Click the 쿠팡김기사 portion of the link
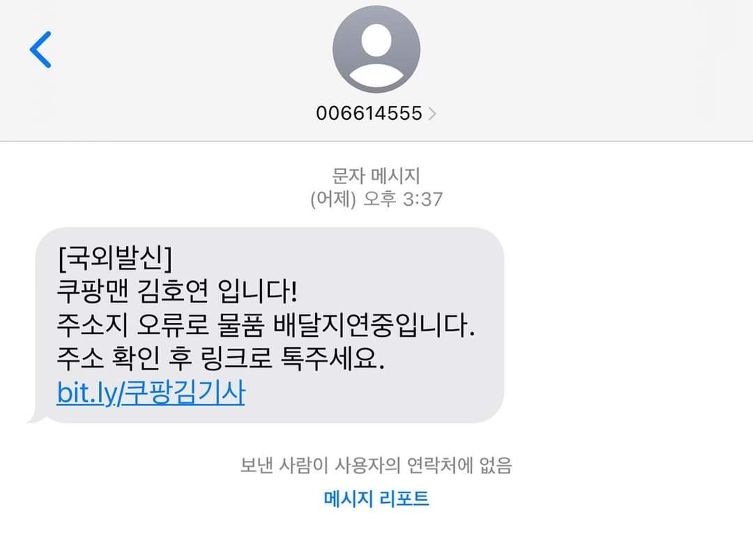 183,393
